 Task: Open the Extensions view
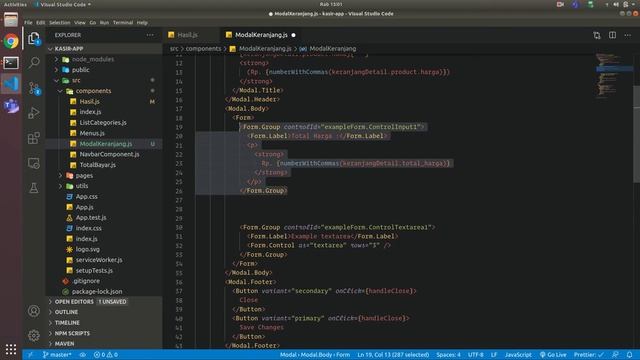(x=34, y=138)
